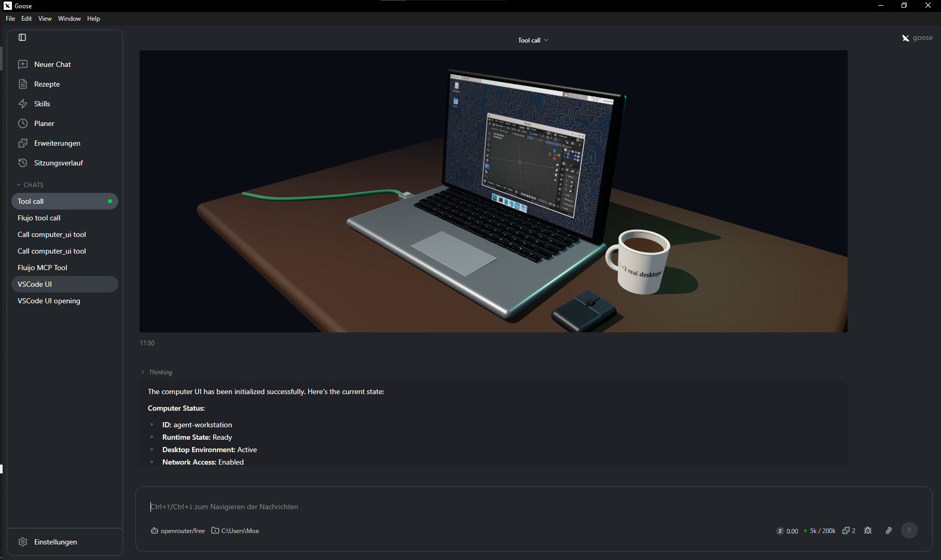Click the laptop desktop screenshot image
The width and height of the screenshot is (941, 560).
click(493, 191)
